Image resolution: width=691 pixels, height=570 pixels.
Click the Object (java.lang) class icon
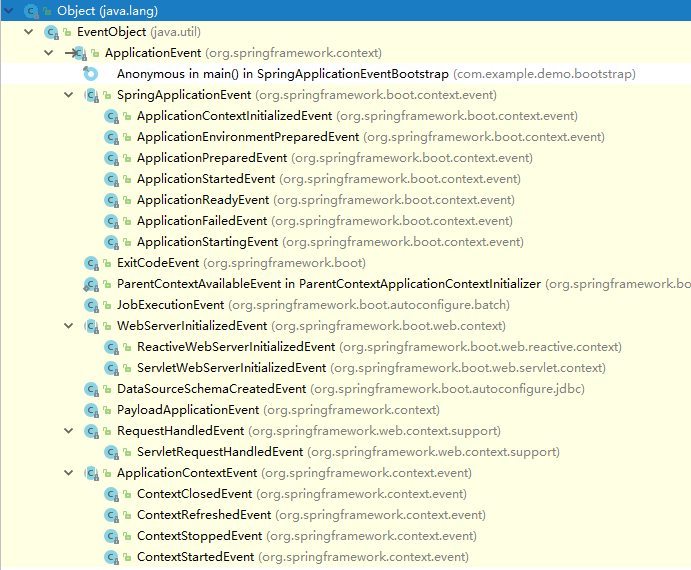pos(31,11)
